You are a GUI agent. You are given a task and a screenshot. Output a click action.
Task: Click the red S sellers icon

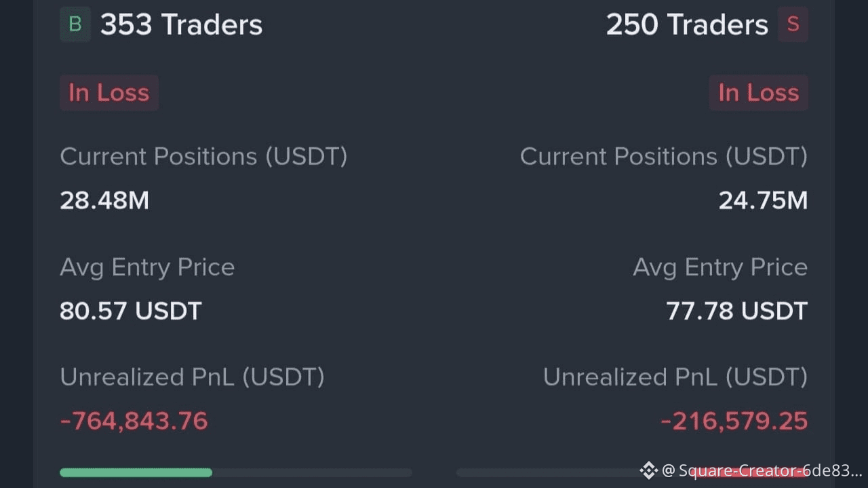[793, 24]
